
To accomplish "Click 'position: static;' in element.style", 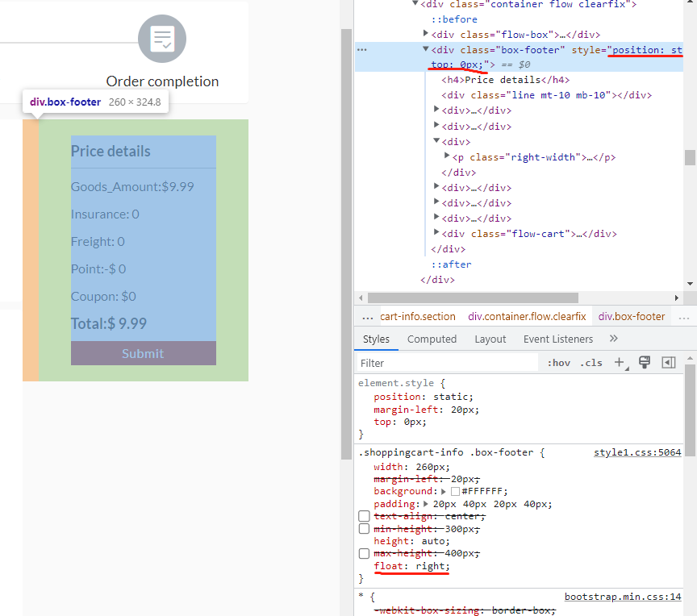I will 424,397.
